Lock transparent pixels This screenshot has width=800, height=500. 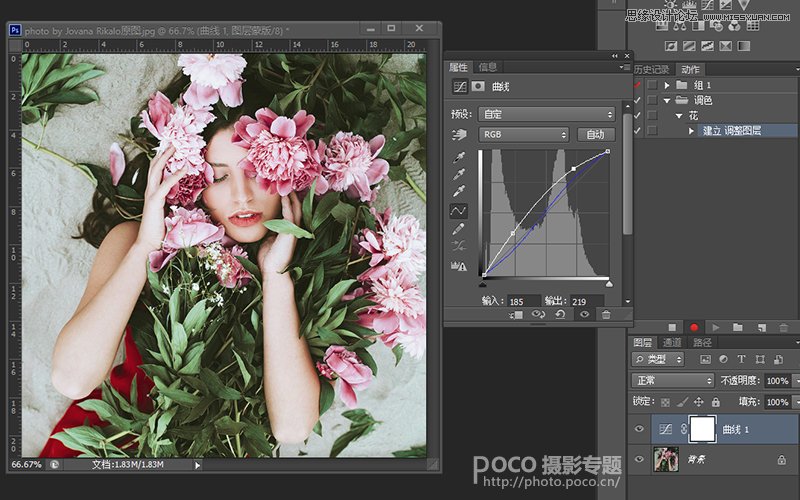tap(665, 402)
